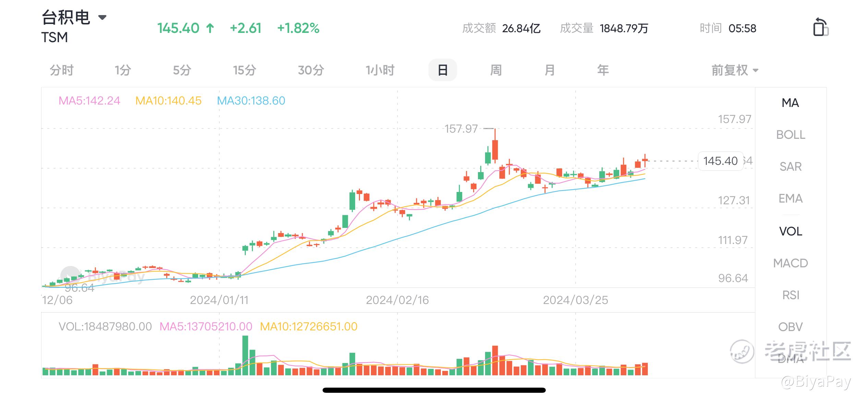Select the 1小时 timeframe tab
The width and height of the screenshot is (868, 401).
pos(380,70)
